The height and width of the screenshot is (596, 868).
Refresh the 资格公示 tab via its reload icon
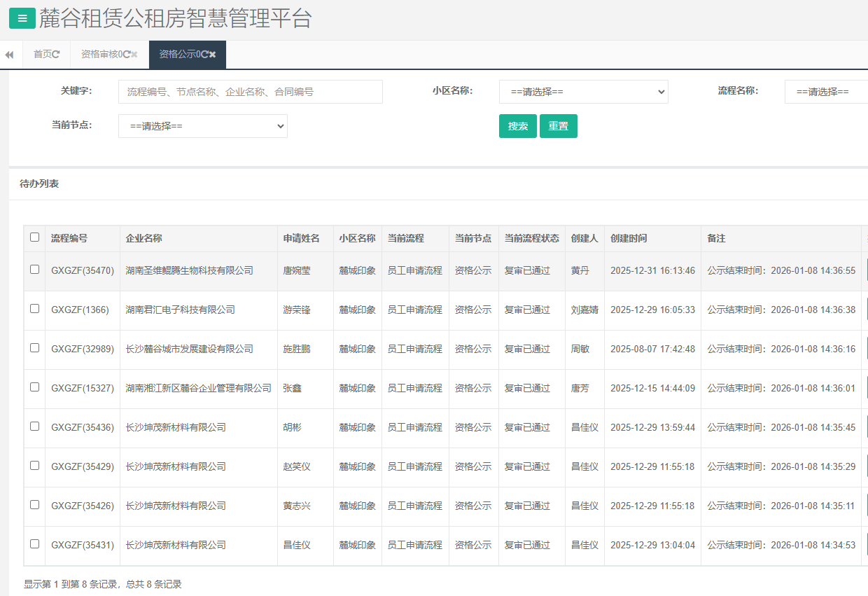tap(204, 54)
